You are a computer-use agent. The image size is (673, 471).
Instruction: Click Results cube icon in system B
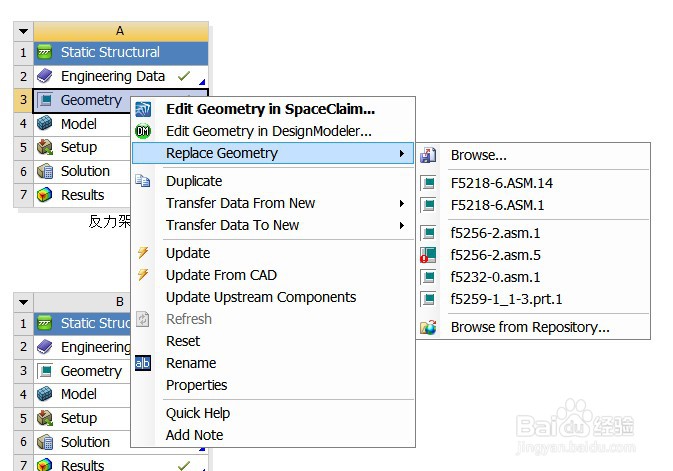(x=45, y=465)
